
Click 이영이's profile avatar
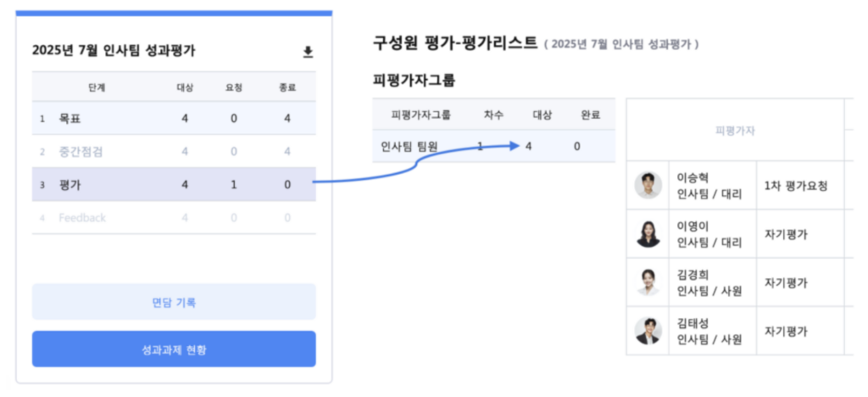click(x=648, y=234)
